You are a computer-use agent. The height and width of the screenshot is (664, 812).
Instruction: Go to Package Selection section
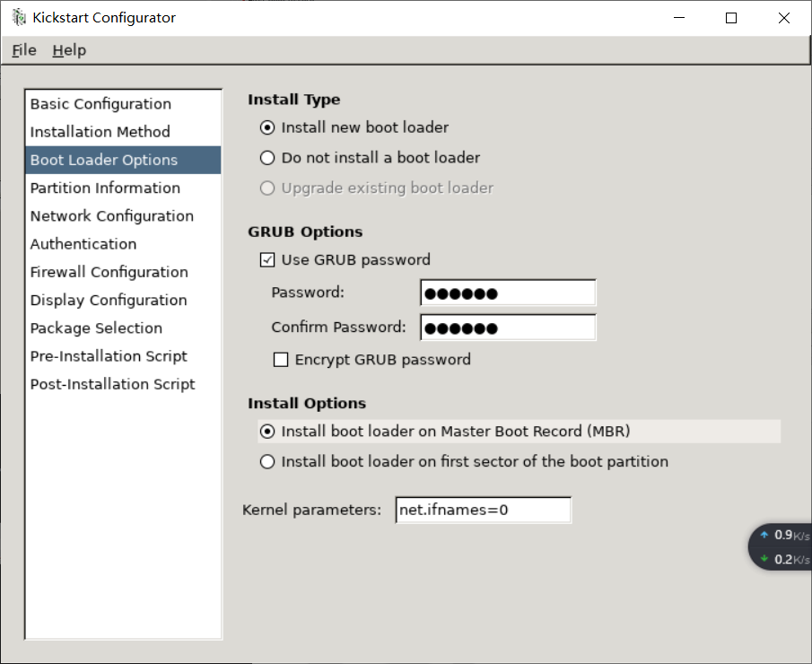coord(123,328)
